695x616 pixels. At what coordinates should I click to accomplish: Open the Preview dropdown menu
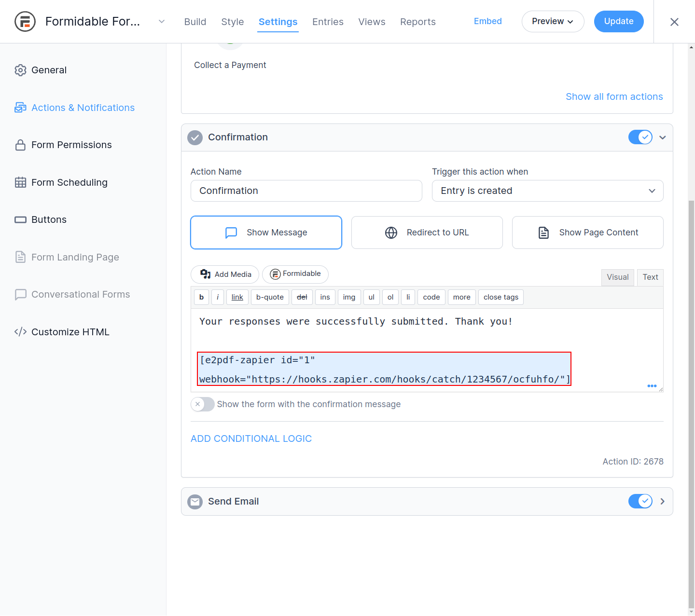(x=553, y=21)
